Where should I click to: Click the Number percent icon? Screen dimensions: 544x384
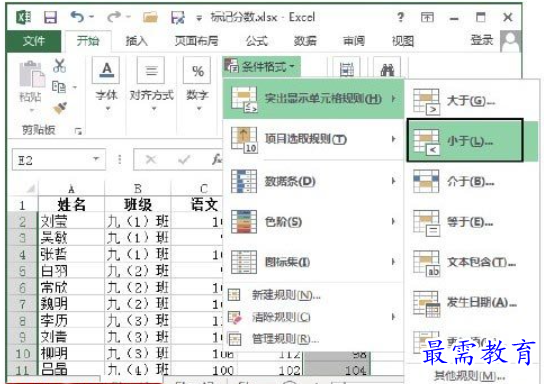click(197, 70)
